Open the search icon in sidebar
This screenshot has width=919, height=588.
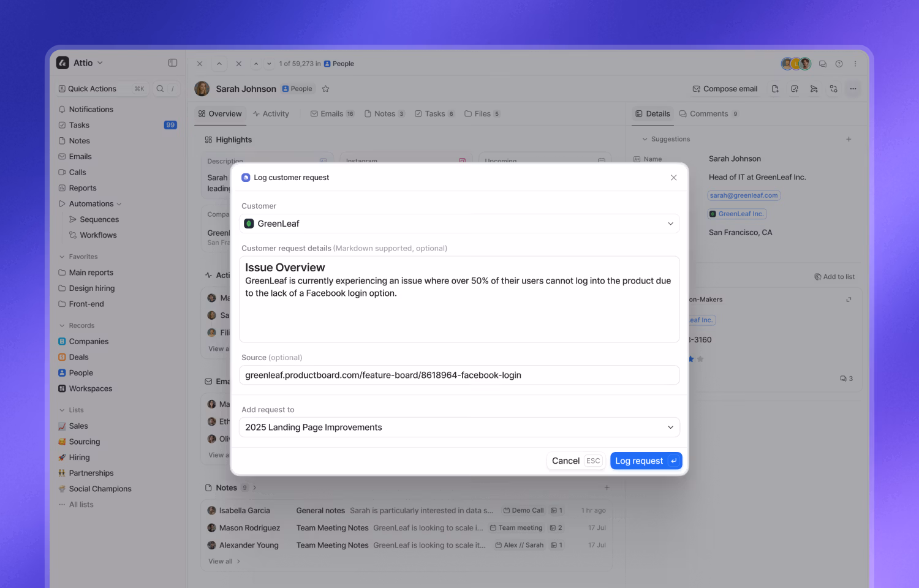pyautogui.click(x=160, y=89)
